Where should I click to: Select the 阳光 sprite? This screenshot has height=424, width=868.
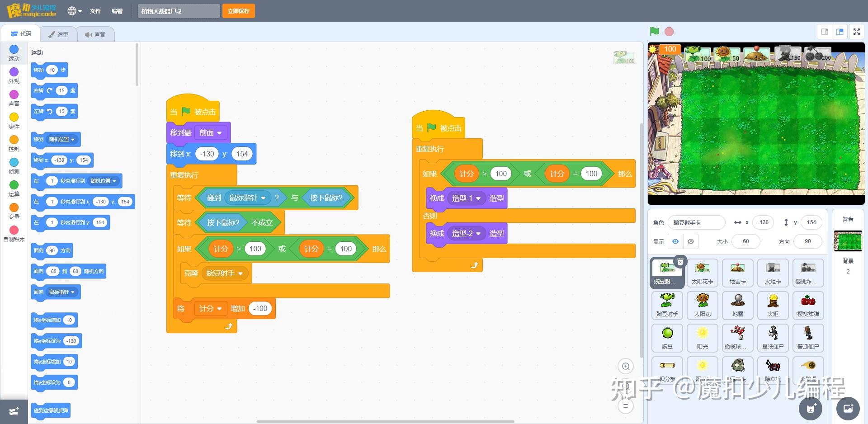click(703, 338)
